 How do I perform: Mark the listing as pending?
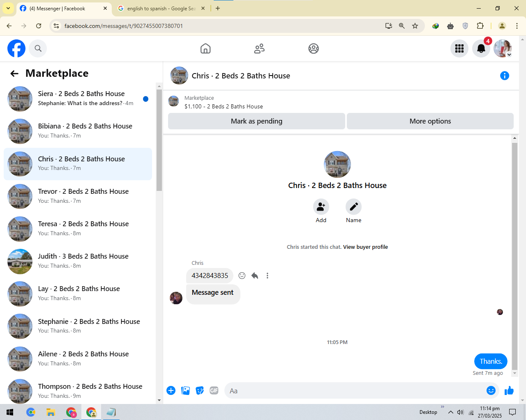pyautogui.click(x=256, y=121)
